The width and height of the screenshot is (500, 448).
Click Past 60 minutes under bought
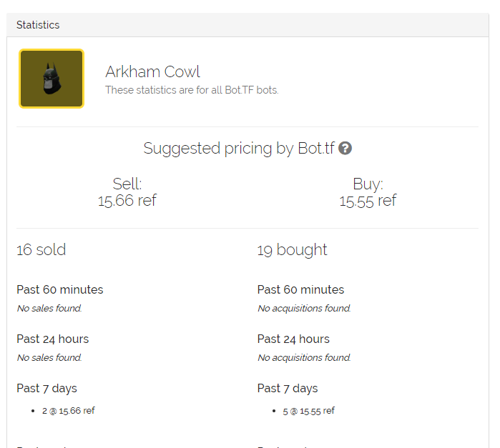click(x=300, y=289)
